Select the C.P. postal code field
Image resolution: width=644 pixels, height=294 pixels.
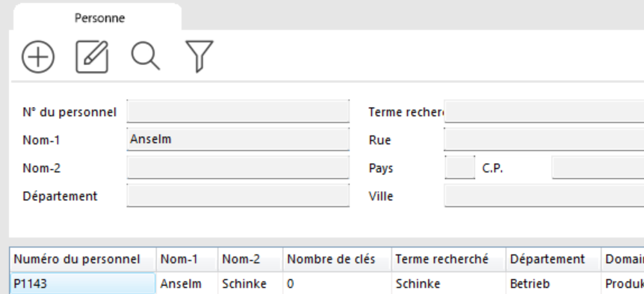pos(598,167)
